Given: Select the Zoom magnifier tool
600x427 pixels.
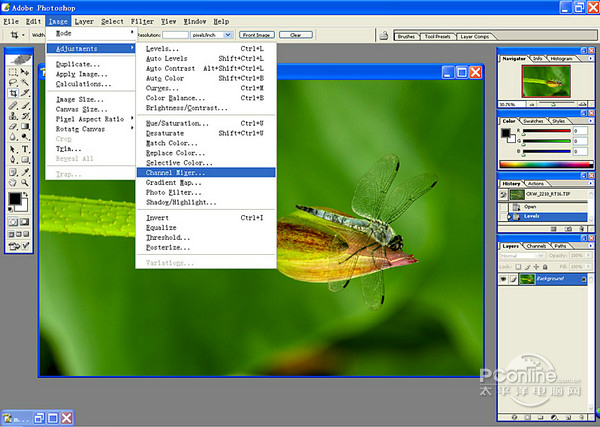Looking at the screenshot, I should (x=25, y=182).
